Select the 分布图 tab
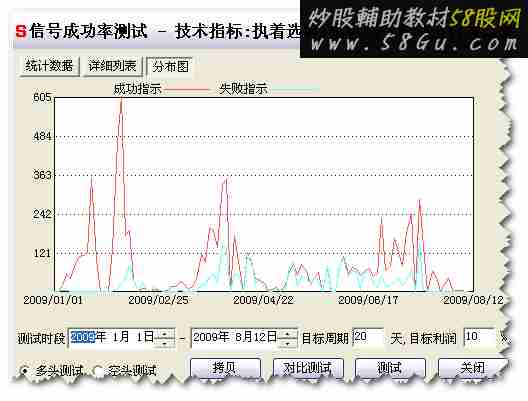The height and width of the screenshot is (401, 528). pyautogui.click(x=170, y=67)
